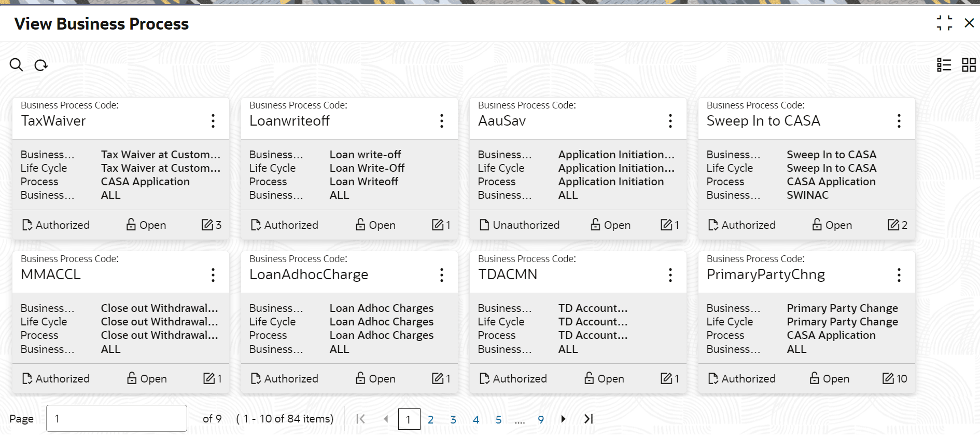The image size is (980, 437).
Task: Open TaxWaiver card options menu
Action: (x=213, y=121)
